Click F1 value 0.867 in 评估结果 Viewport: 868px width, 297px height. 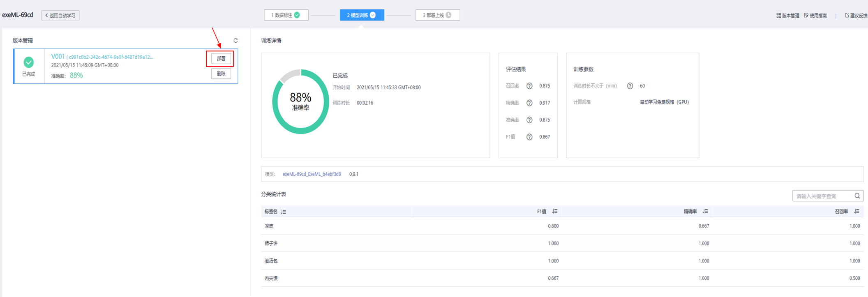point(545,137)
